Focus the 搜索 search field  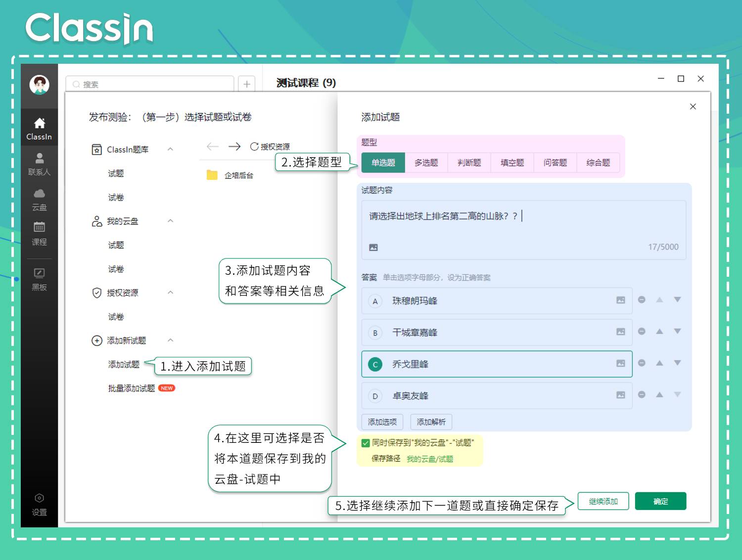coord(150,84)
